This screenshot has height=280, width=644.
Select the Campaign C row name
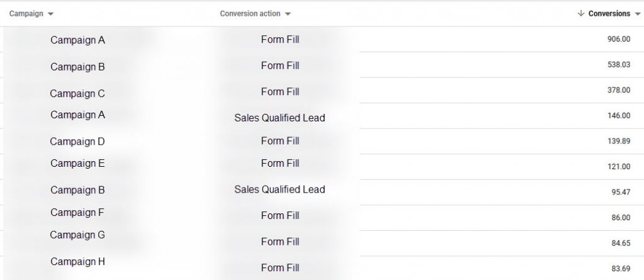[x=77, y=94]
